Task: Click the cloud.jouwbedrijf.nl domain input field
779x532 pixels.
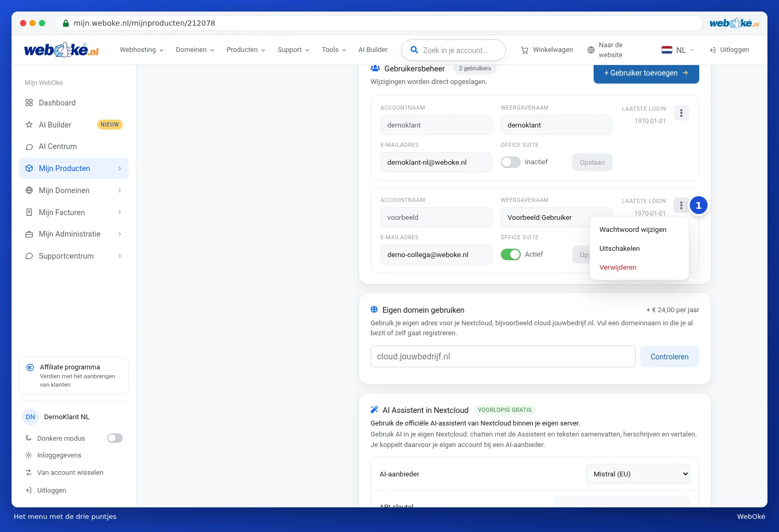Action: point(503,357)
